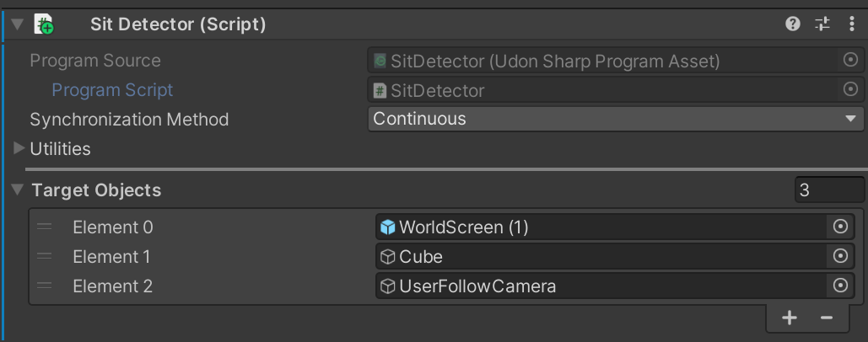Add a new Target Objects element
868x342 pixels.
(789, 318)
